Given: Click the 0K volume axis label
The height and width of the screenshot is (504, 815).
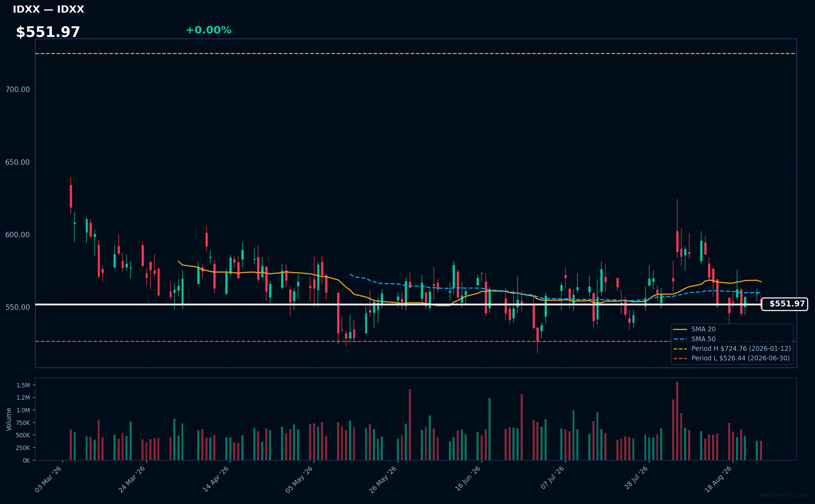Looking at the screenshot, I should [27, 461].
